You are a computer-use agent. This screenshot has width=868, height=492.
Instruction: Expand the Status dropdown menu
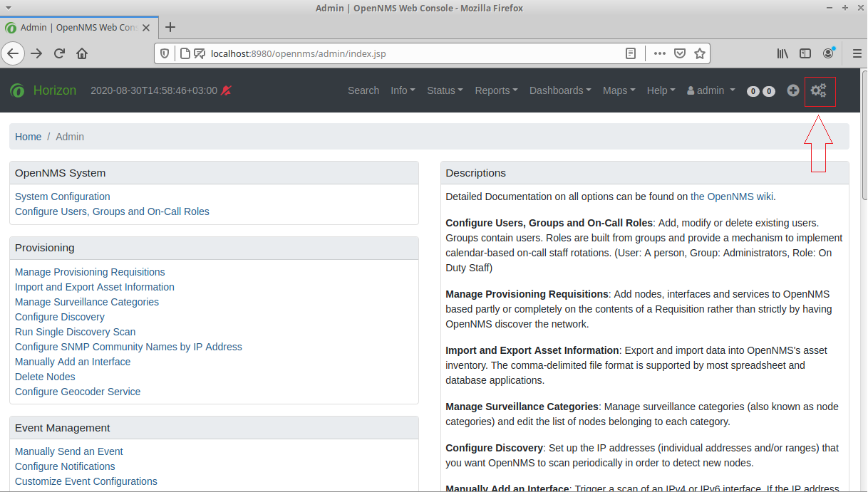click(x=445, y=90)
